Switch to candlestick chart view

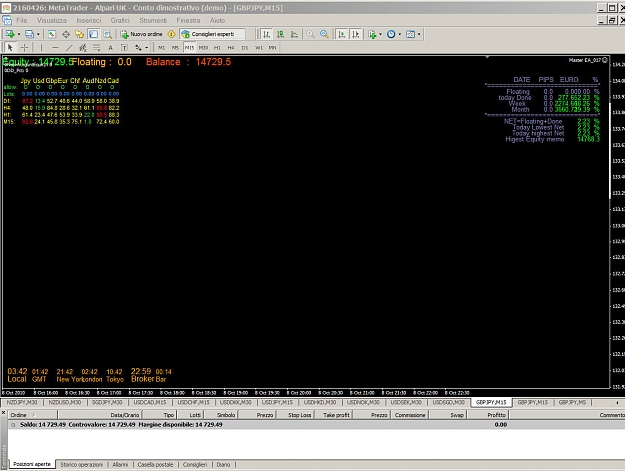coord(281,34)
